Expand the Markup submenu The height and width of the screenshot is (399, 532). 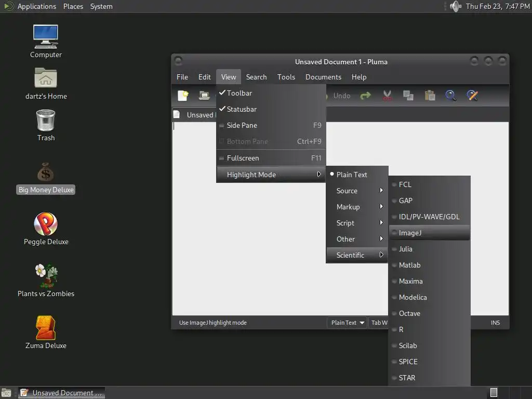pyautogui.click(x=357, y=207)
